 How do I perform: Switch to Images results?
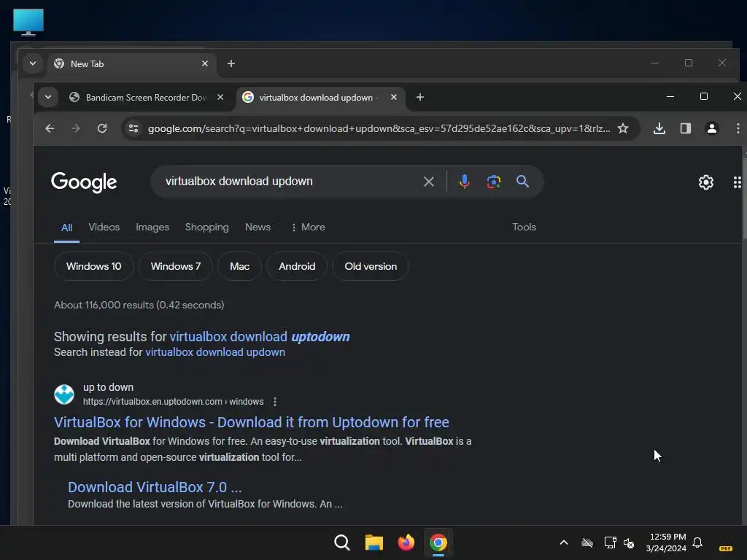pos(152,227)
